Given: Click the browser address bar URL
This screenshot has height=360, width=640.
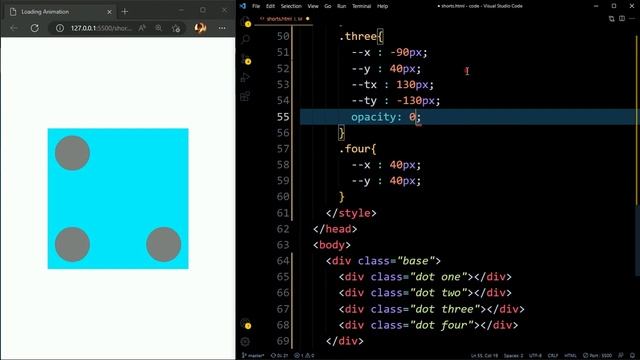Looking at the screenshot, I should (x=101, y=28).
